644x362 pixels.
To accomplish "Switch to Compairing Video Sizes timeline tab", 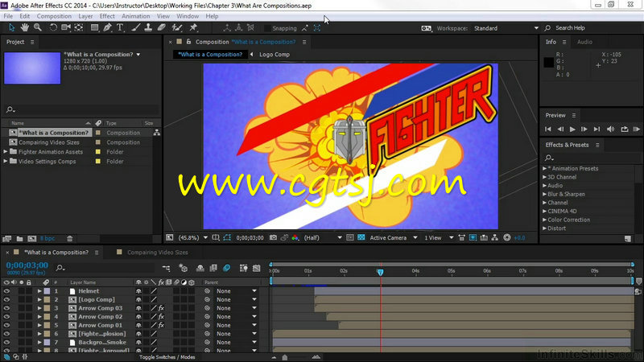I will point(157,253).
